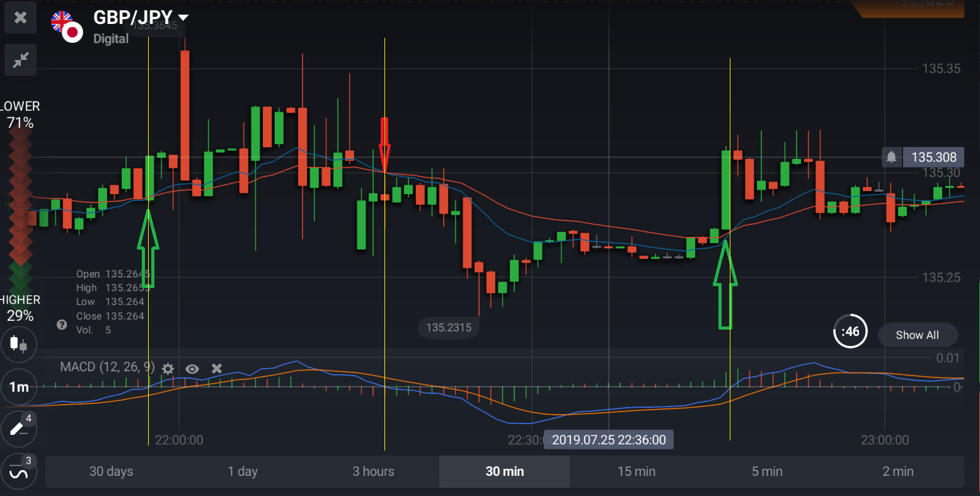Screen dimensions: 980x496
Task: Select the 2 min time range
Action: 898,471
